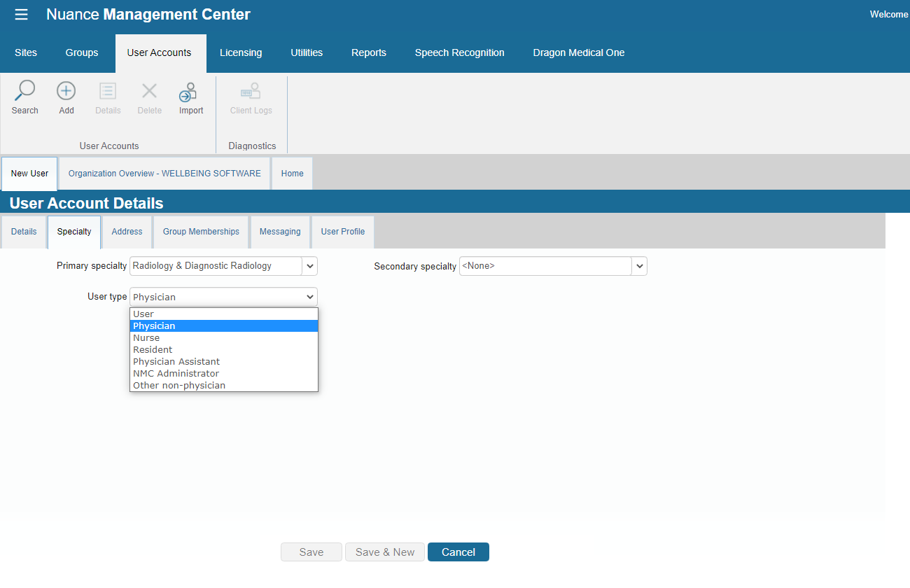The image size is (910, 588).
Task: Open the Reports menu tab
Action: tap(369, 53)
